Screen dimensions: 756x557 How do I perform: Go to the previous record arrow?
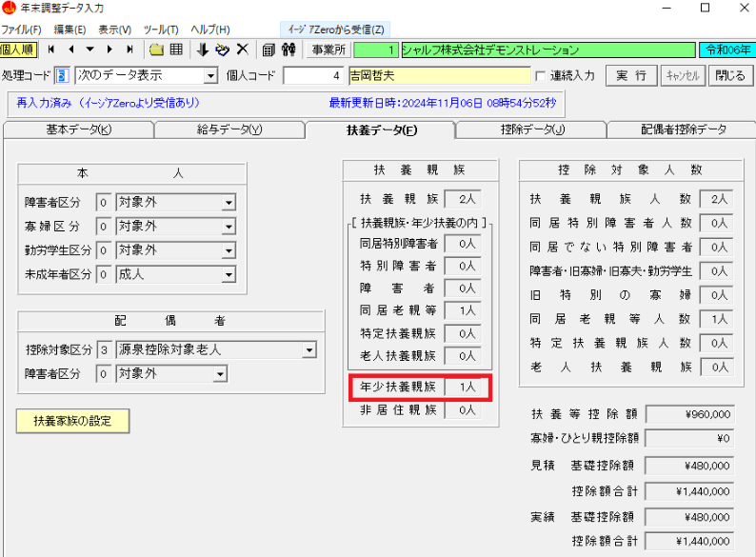[70, 50]
